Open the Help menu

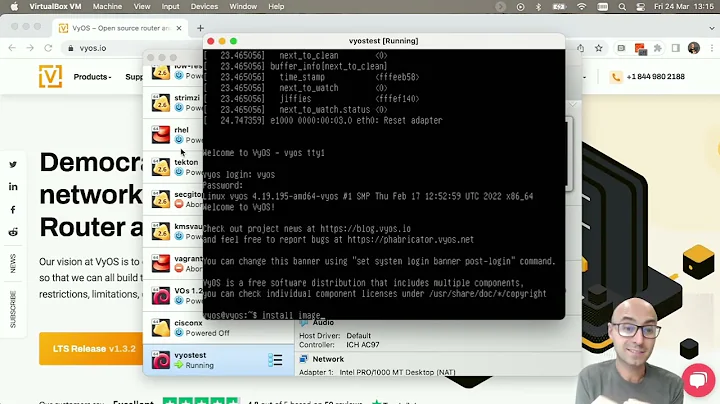click(276, 6)
